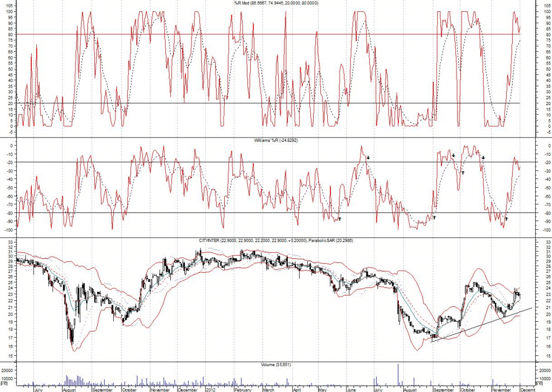Image resolution: width=552 pixels, height=392 pixels.
Task: Click the April label on the date axis
Action: pos(296,388)
